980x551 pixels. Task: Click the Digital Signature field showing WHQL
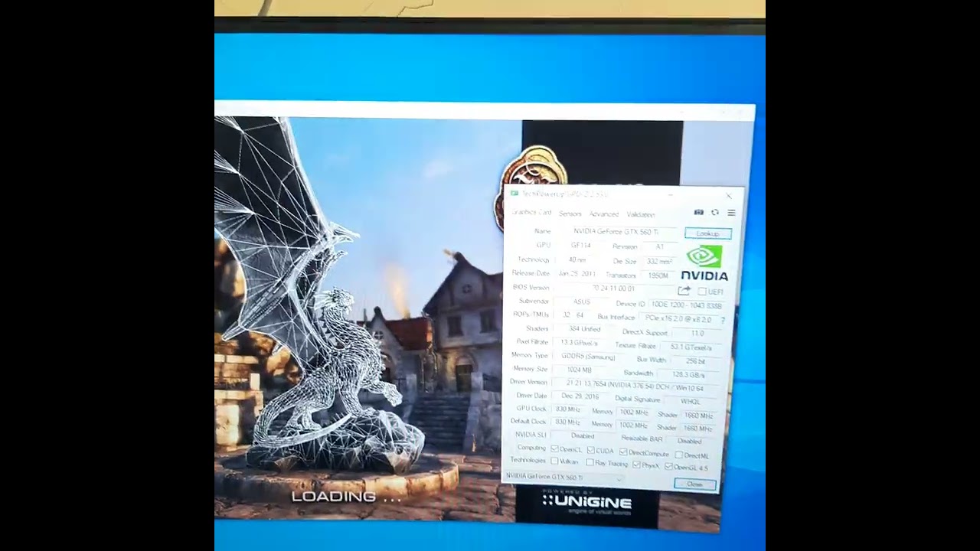pyautogui.click(x=690, y=400)
